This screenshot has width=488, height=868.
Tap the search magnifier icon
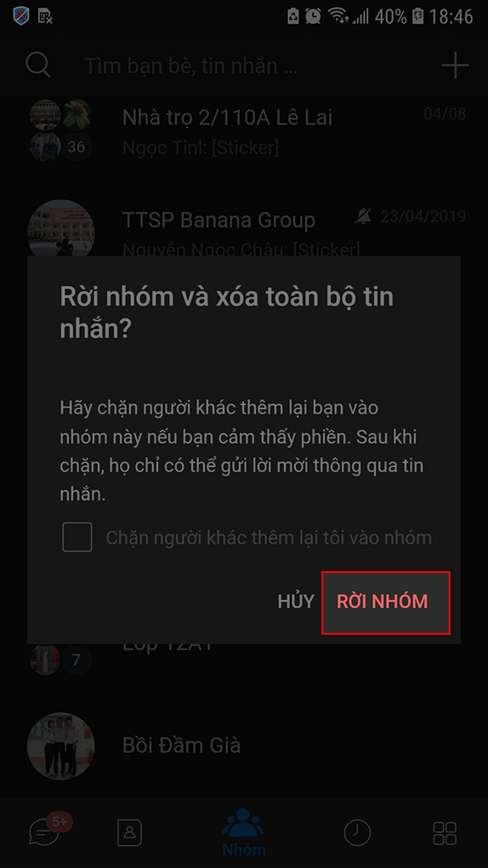[x=38, y=66]
